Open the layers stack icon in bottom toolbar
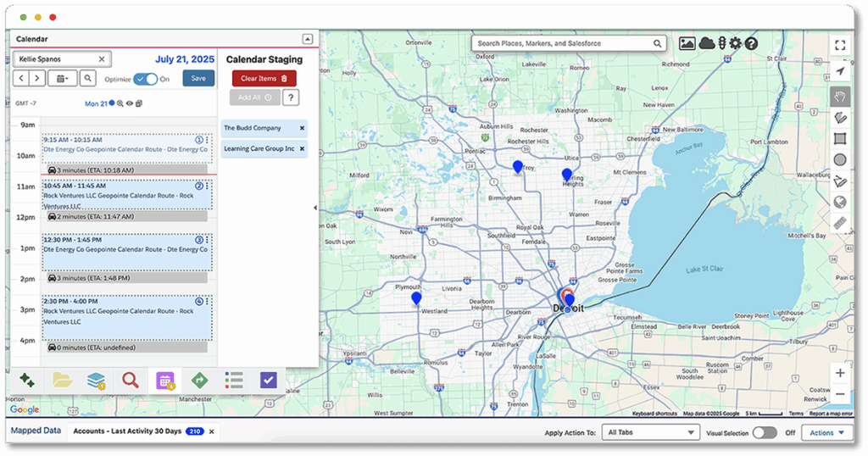Screen dimensions: 868x456 pos(95,381)
